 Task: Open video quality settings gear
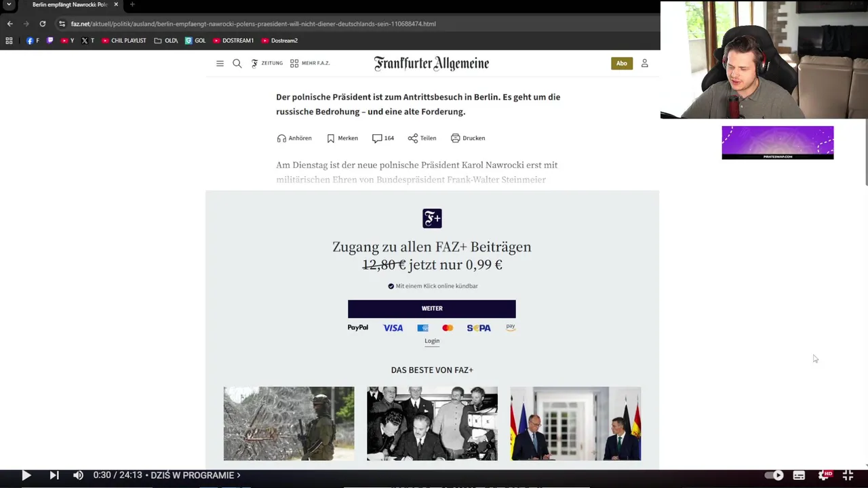pyautogui.click(x=824, y=476)
